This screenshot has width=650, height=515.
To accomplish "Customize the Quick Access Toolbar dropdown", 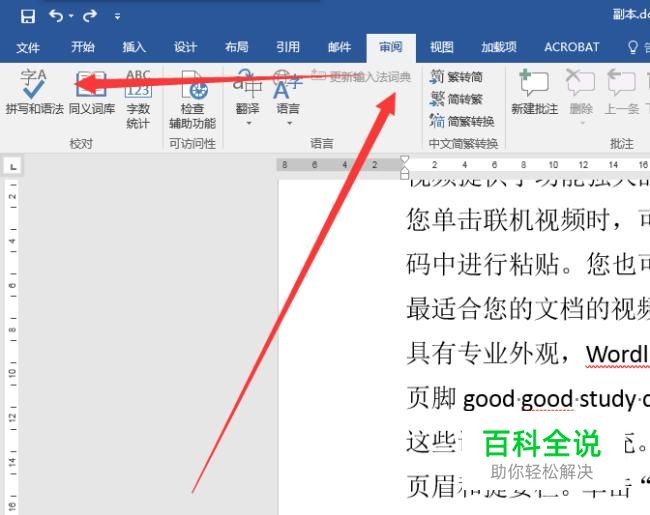I will (117, 17).
